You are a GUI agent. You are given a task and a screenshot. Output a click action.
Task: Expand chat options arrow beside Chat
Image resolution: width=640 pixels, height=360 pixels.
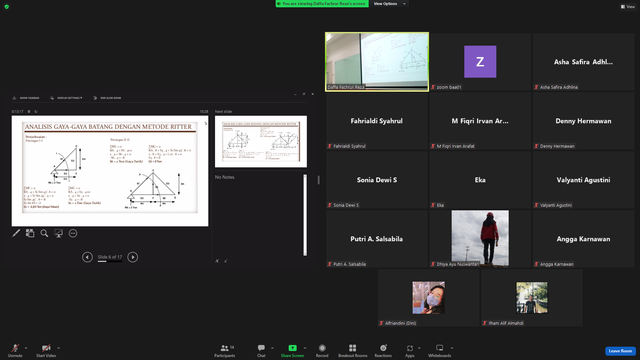point(272,348)
